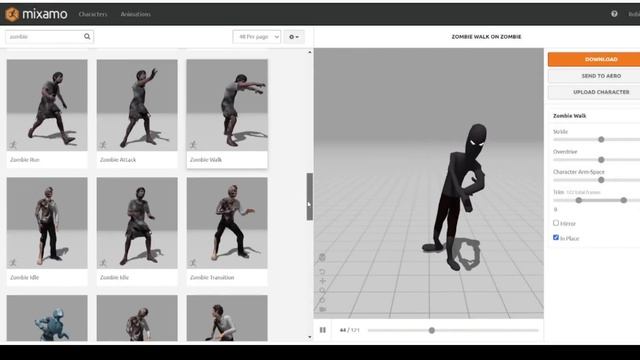Click the reset camera arrow icon in viewport
This screenshot has width=640, height=360.
(322, 271)
